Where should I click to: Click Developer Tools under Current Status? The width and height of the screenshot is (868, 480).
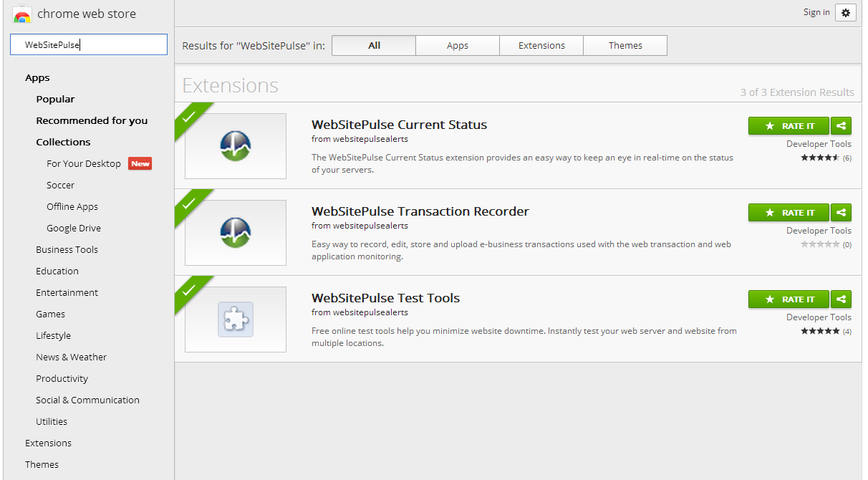pos(819,144)
